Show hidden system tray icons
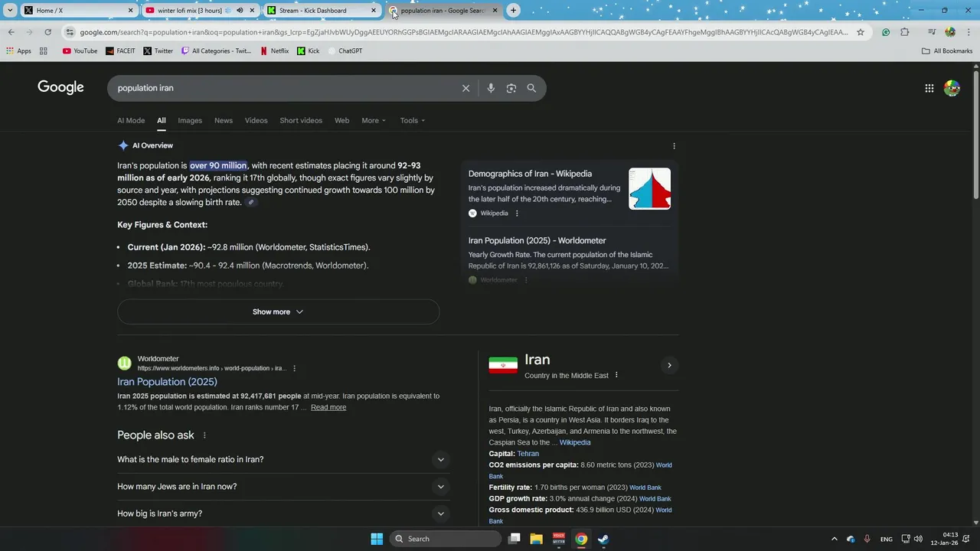 [835, 539]
